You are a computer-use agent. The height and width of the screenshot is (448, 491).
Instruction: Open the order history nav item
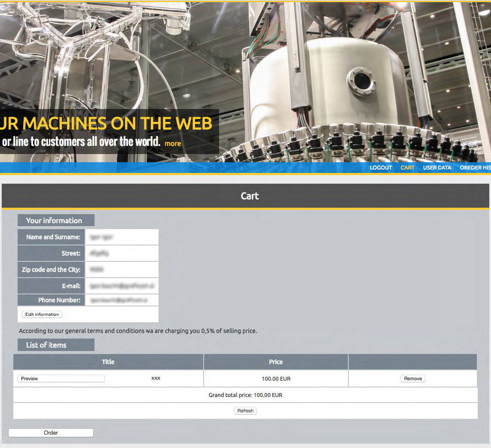tap(475, 168)
